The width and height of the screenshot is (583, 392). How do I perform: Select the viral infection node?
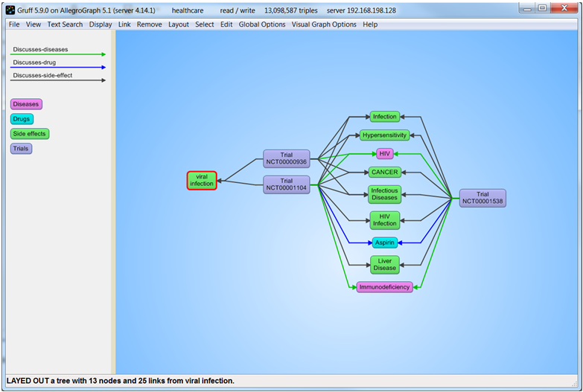[x=201, y=180]
